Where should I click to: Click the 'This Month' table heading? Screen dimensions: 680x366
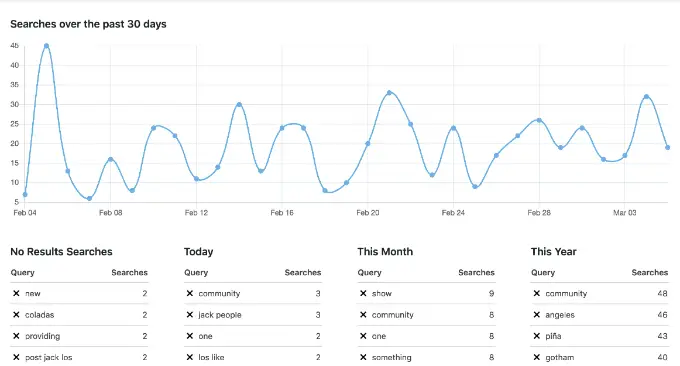(385, 252)
